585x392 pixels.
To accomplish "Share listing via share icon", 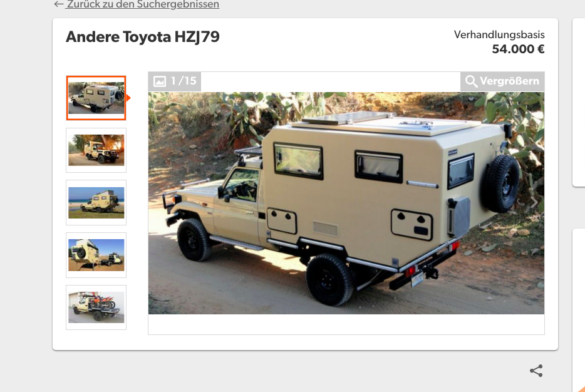I will 536,371.
